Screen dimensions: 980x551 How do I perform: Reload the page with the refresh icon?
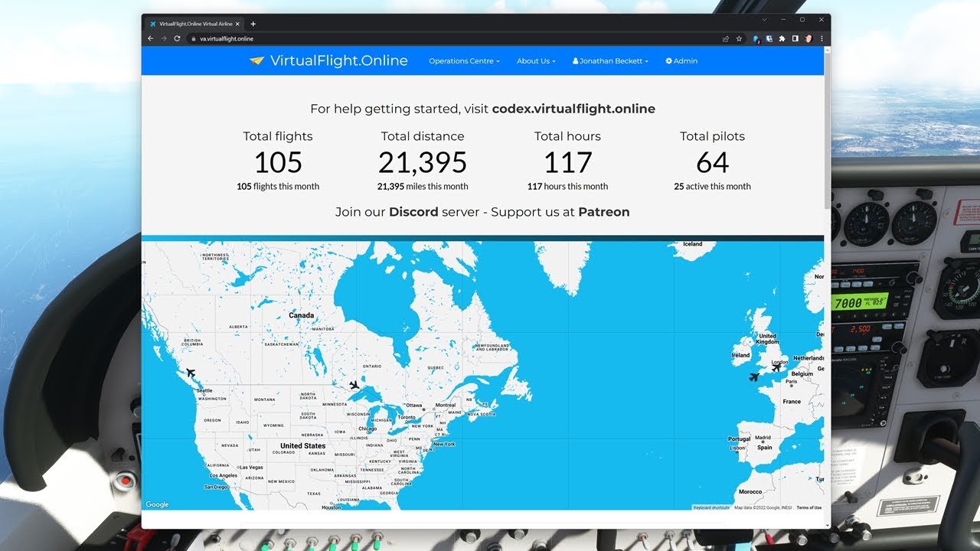click(177, 38)
